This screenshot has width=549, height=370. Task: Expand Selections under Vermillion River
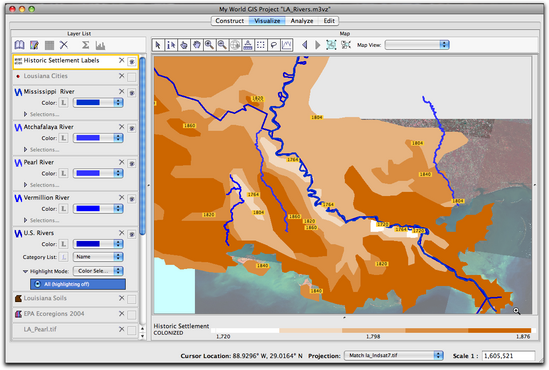click(x=26, y=220)
